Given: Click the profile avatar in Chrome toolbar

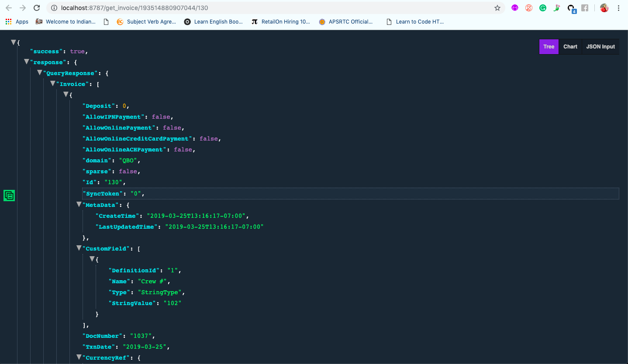Looking at the screenshot, I should tap(604, 8).
